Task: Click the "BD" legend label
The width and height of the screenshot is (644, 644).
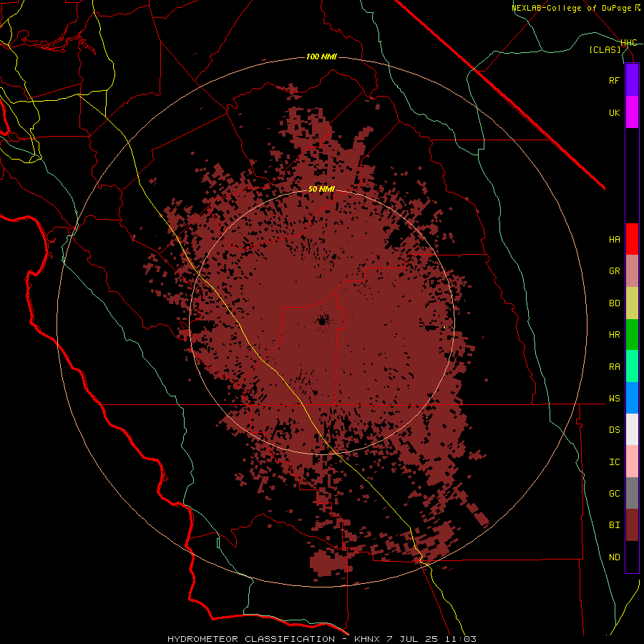Action: point(614,303)
